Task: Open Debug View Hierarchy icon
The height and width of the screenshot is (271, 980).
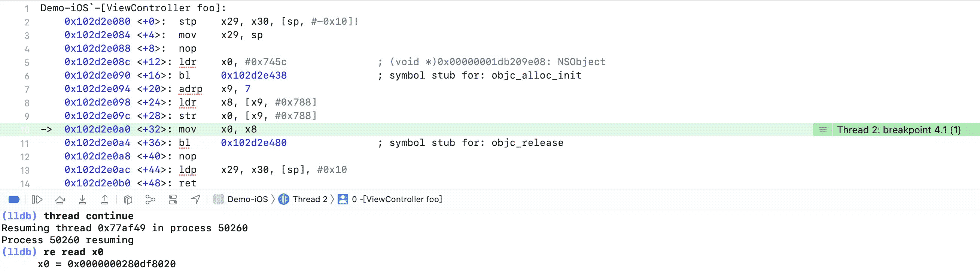Action: (x=128, y=200)
